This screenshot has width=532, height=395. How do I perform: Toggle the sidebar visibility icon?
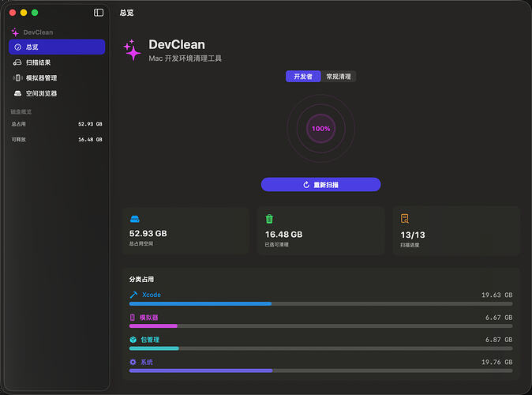(x=99, y=13)
